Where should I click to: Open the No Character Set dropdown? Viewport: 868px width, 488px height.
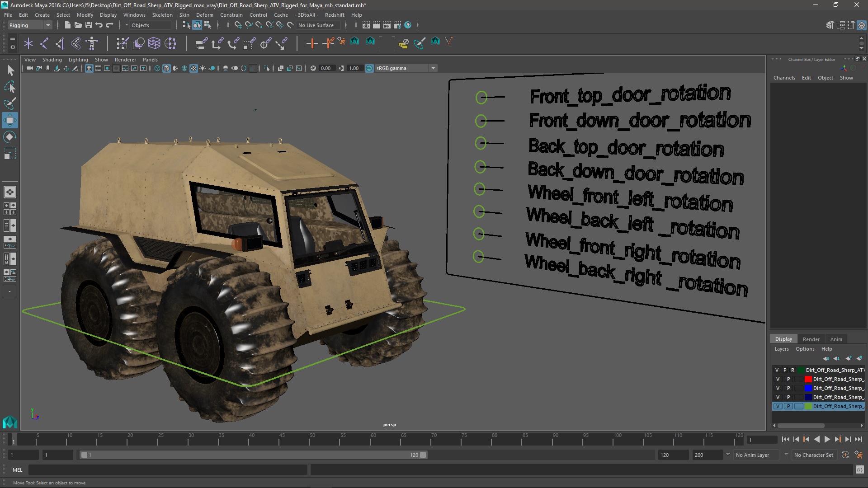(815, 455)
